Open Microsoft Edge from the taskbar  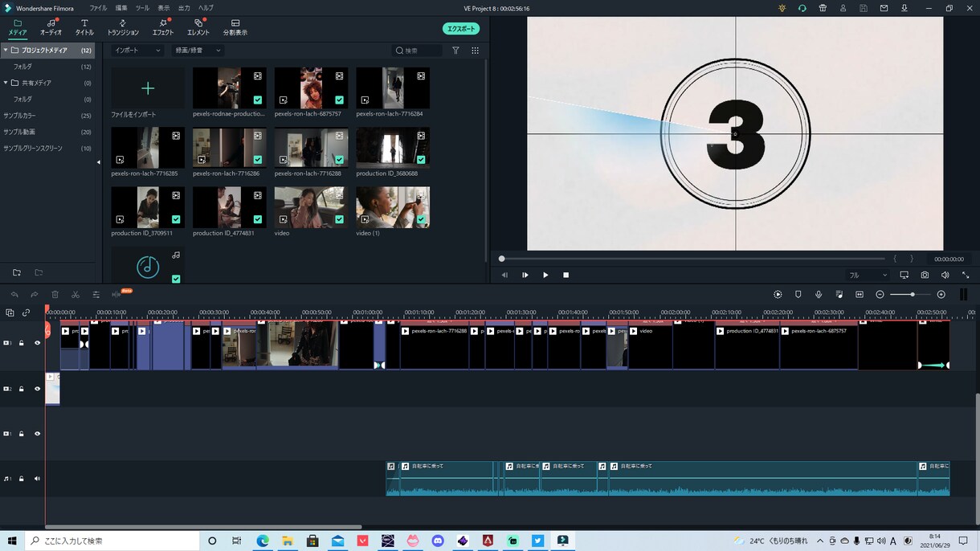click(263, 541)
